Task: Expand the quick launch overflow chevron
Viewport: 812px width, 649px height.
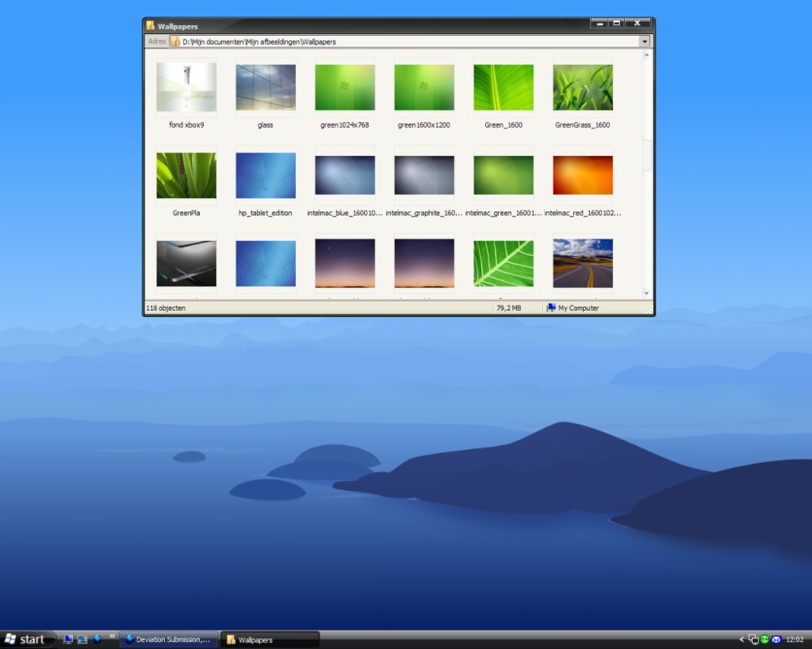Action: pyautogui.click(x=111, y=636)
